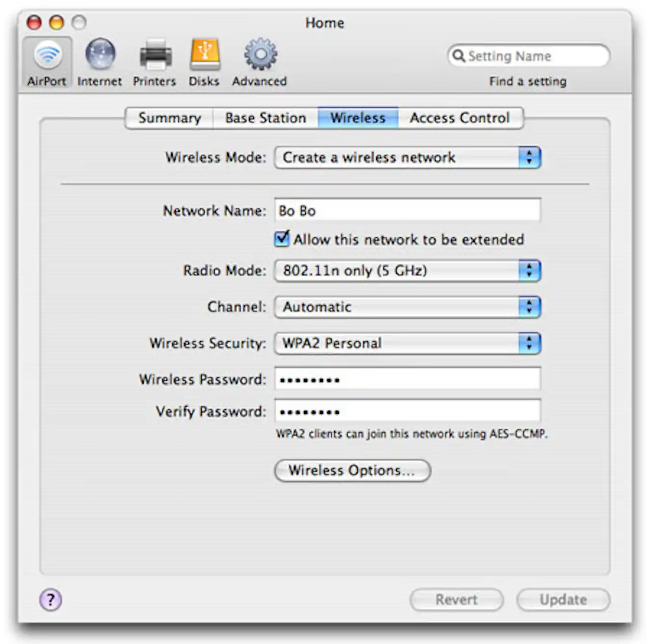Open the Base Station tab

click(265, 118)
